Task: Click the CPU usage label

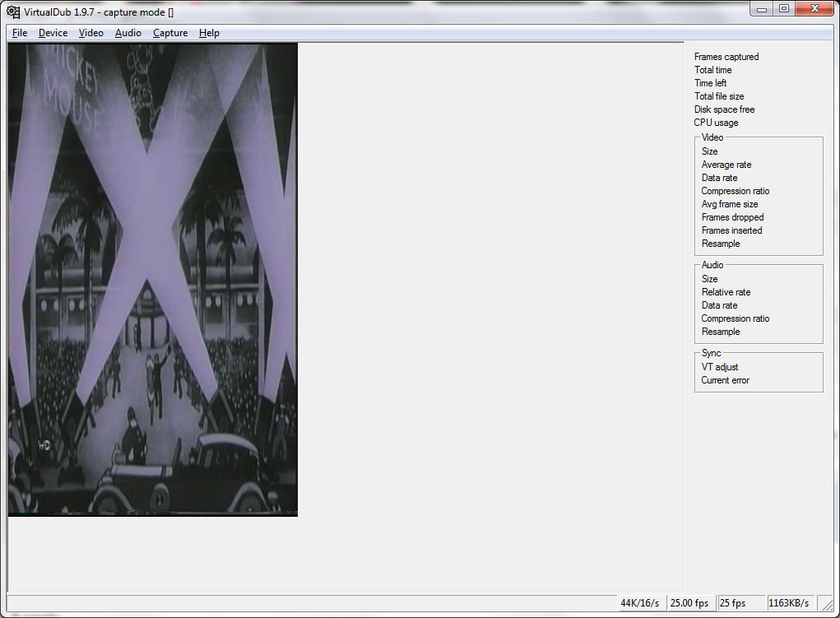Action: coord(716,123)
